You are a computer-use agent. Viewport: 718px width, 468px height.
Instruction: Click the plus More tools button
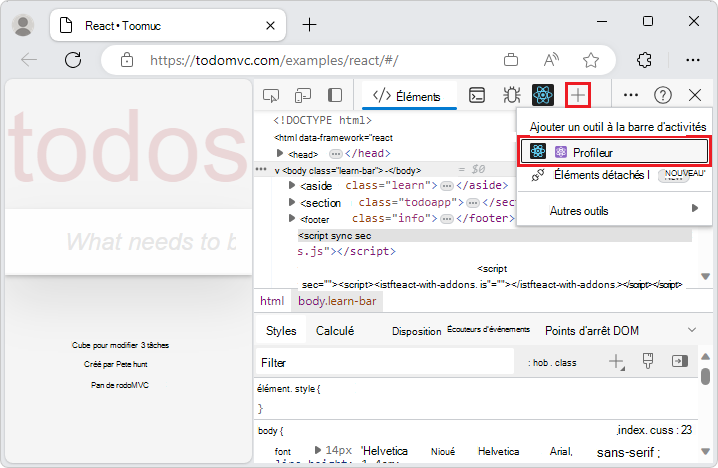click(x=578, y=95)
